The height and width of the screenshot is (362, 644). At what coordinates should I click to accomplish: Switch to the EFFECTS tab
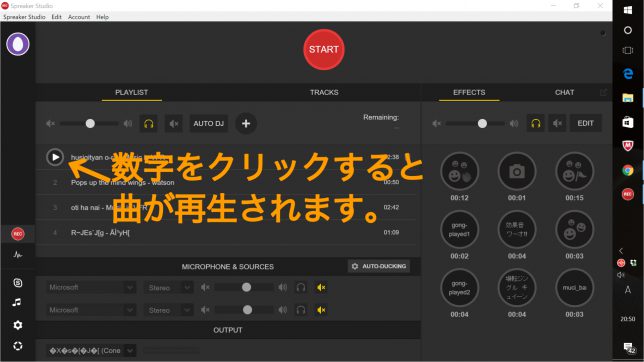(x=469, y=92)
